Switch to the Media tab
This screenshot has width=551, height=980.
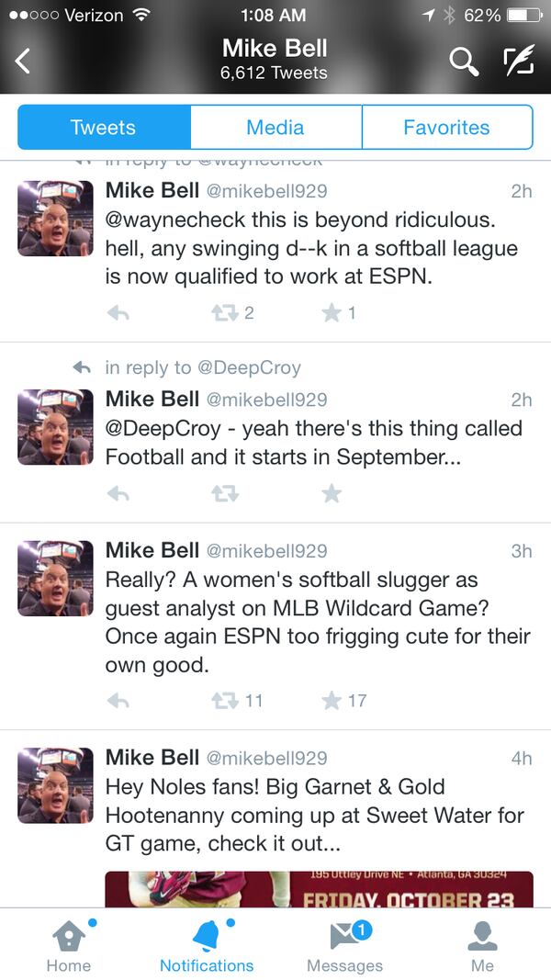coord(275,128)
